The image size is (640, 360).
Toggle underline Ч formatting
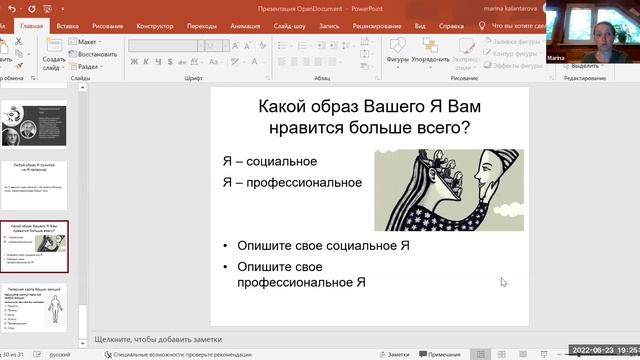pyautogui.click(x=158, y=62)
